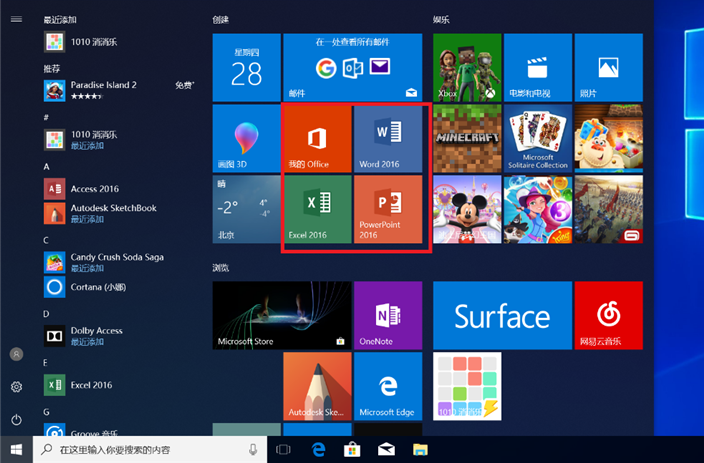This screenshot has width=704, height=463.
Task: Open the 1010 puzzle game tile
Action: point(467,386)
